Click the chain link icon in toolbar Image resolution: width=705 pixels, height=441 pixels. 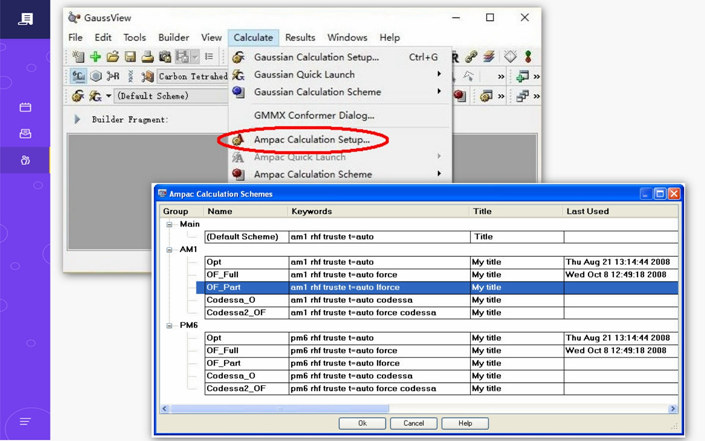click(471, 57)
